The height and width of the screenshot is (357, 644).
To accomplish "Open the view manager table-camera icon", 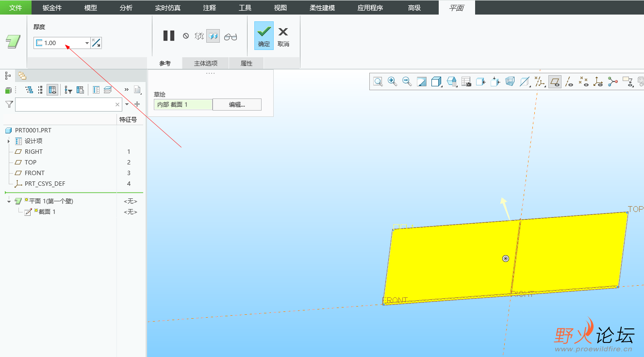I will (x=466, y=81).
